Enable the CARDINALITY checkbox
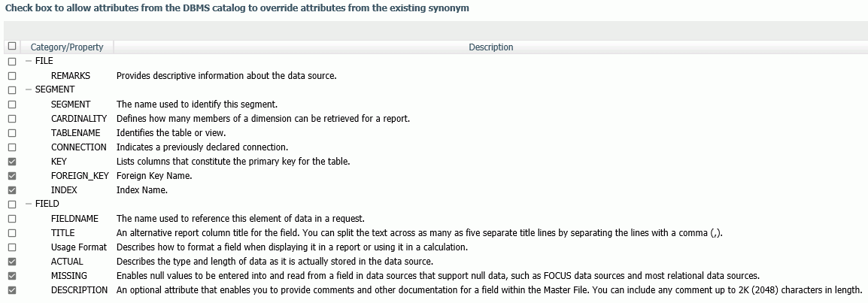 coord(11,119)
